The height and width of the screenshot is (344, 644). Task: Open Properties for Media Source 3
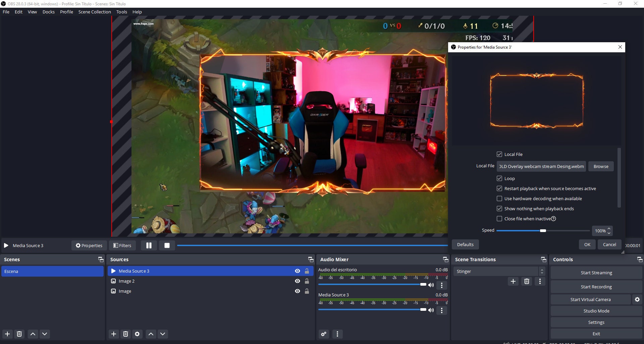tap(89, 245)
